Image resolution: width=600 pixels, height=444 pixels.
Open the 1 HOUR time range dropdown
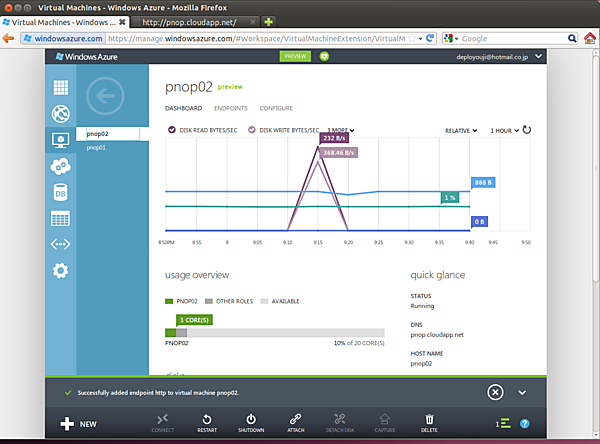click(x=505, y=131)
